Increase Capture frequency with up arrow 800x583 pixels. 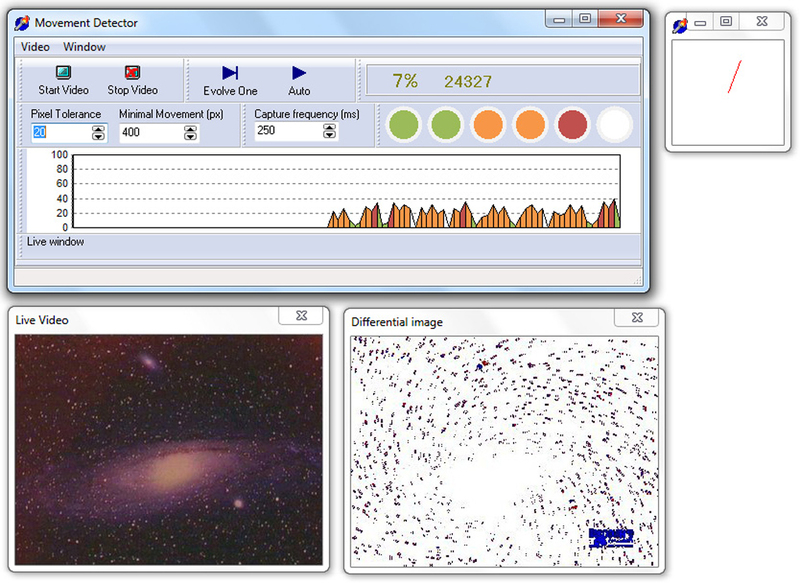(330, 127)
